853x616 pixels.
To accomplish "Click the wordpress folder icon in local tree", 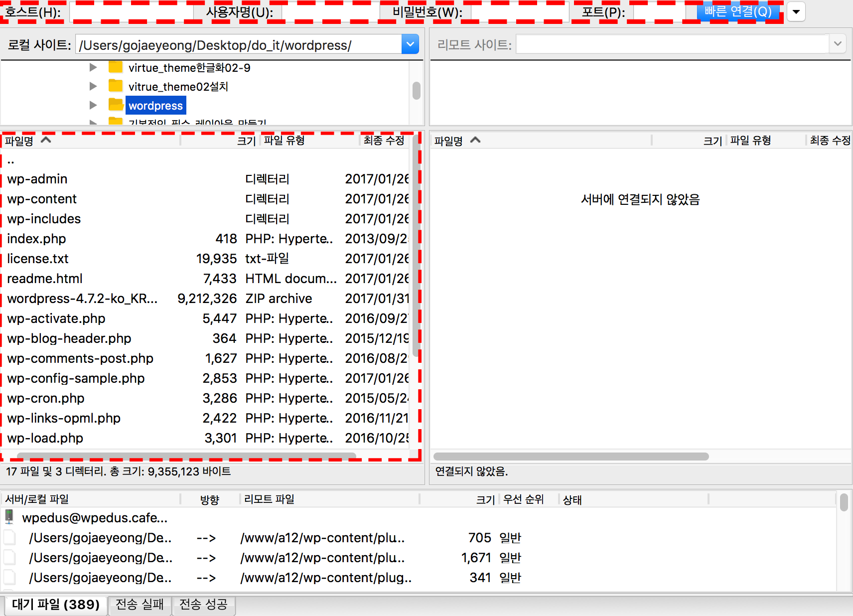I will tap(116, 105).
